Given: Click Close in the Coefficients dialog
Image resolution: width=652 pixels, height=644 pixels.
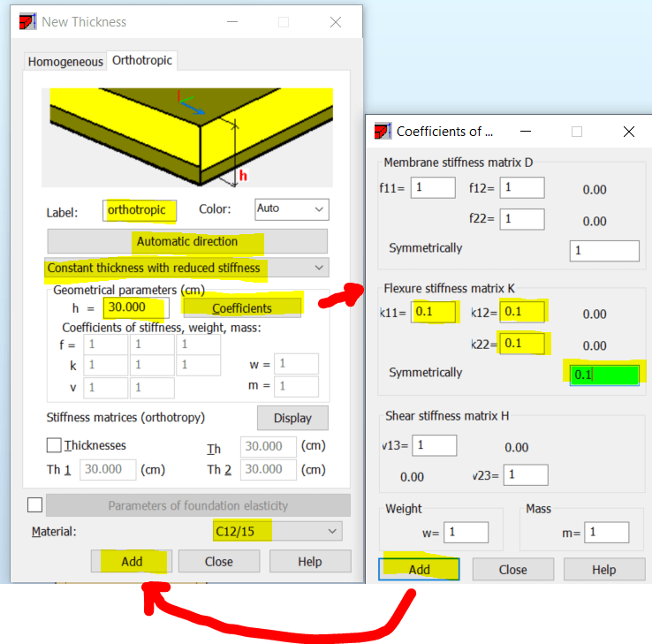Looking at the screenshot, I should 512,569.
